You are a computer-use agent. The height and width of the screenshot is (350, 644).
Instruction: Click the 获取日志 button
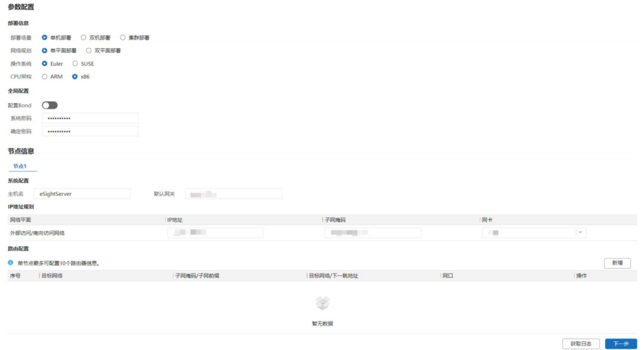pyautogui.click(x=581, y=344)
